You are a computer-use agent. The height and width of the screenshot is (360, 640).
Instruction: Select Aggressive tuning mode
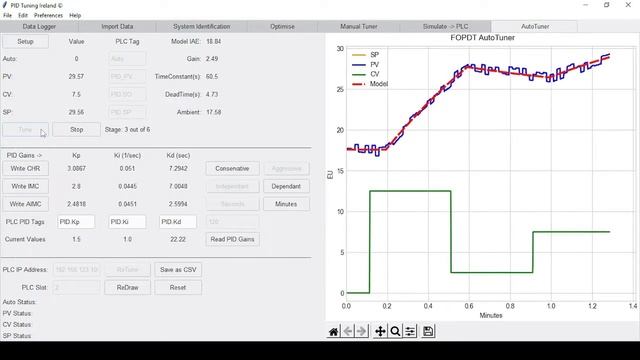coord(286,169)
